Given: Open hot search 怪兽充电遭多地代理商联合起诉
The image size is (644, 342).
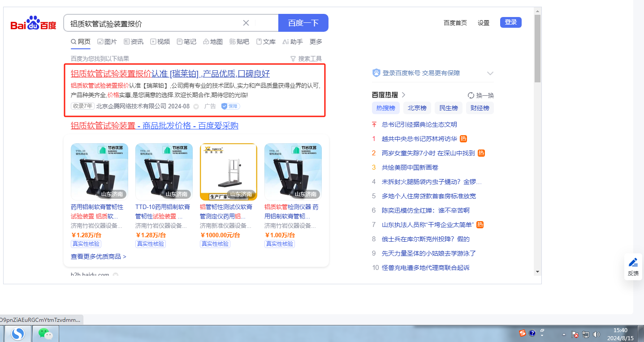Looking at the screenshot, I should pos(426,268).
